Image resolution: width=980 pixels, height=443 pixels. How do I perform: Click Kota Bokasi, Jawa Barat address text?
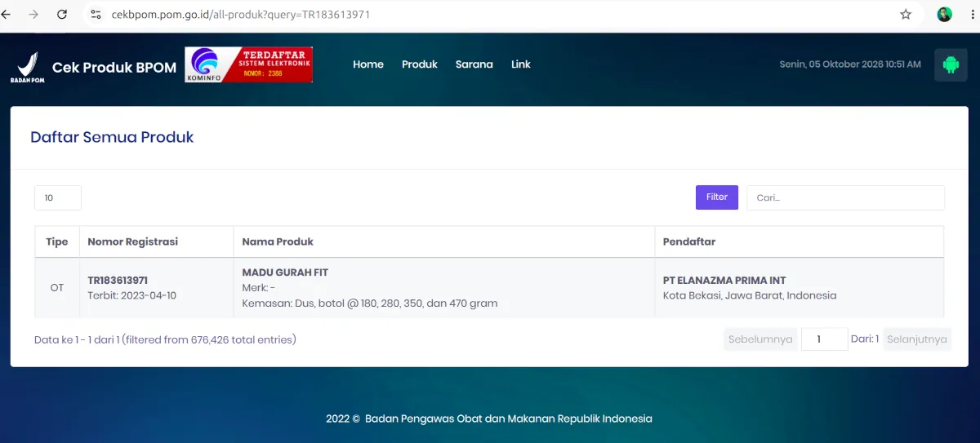click(x=750, y=295)
